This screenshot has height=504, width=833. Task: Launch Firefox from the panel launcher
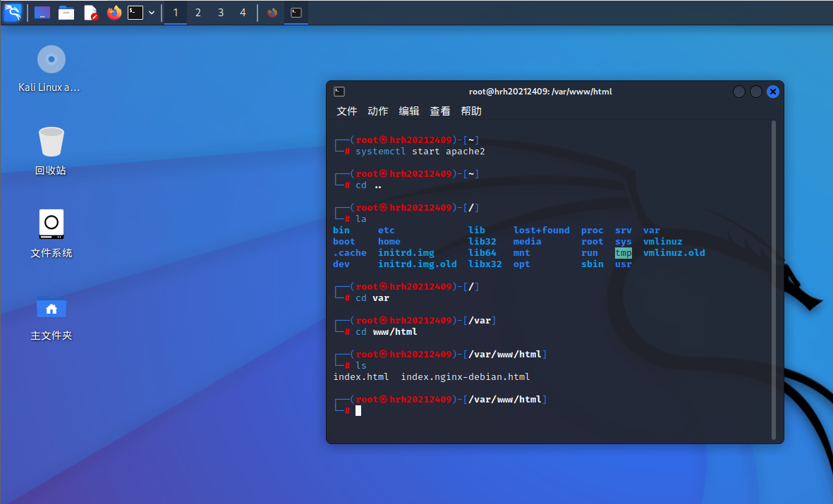point(114,13)
